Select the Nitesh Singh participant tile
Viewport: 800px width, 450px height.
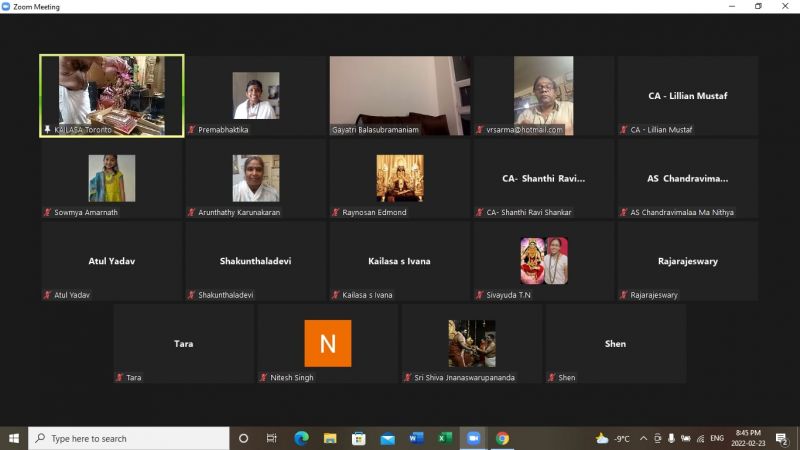pyautogui.click(x=328, y=343)
